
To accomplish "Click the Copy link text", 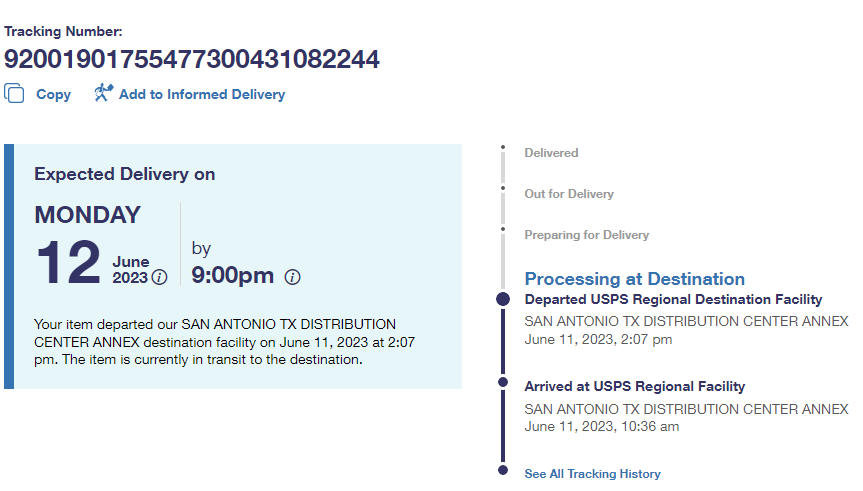I will click(53, 94).
